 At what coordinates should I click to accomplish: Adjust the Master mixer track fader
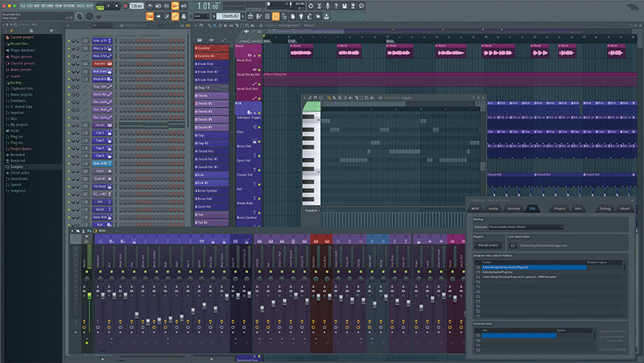pos(89,295)
